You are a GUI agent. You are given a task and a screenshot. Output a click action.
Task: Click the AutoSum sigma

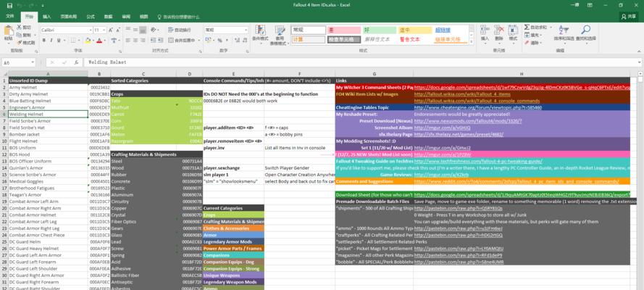(x=527, y=27)
